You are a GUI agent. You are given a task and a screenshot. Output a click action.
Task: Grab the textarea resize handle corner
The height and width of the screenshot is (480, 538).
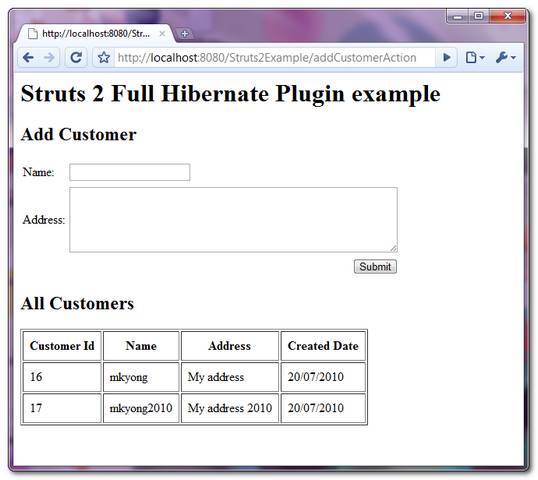coord(394,248)
